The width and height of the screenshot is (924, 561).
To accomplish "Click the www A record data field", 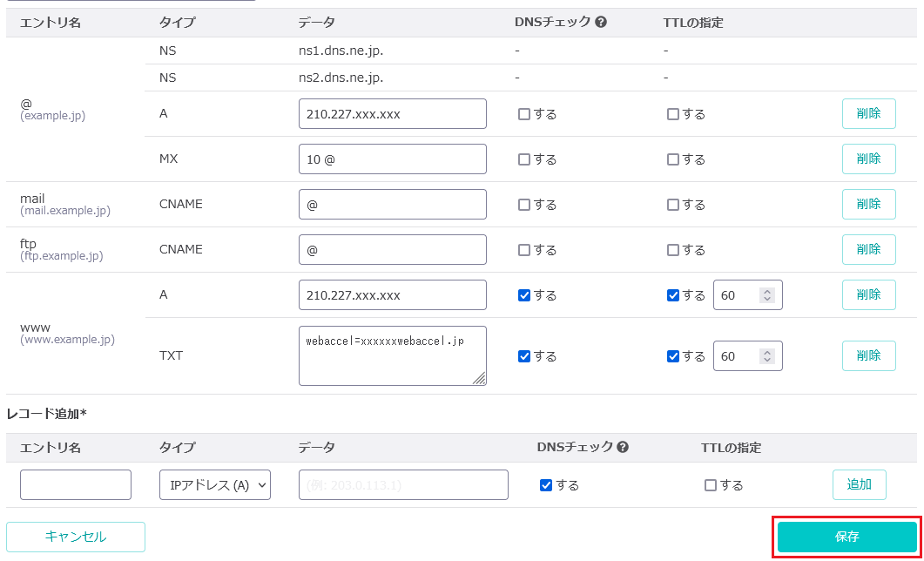I will 393,294.
